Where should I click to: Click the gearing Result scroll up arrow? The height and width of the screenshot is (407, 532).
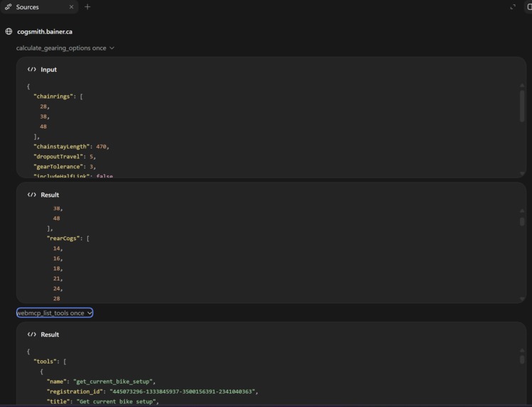522,211
